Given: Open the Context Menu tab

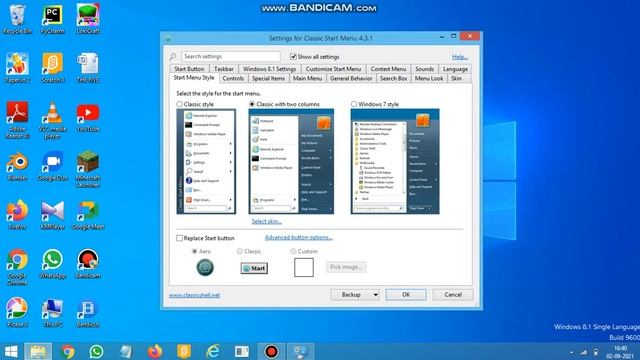Looking at the screenshot, I should [388, 69].
